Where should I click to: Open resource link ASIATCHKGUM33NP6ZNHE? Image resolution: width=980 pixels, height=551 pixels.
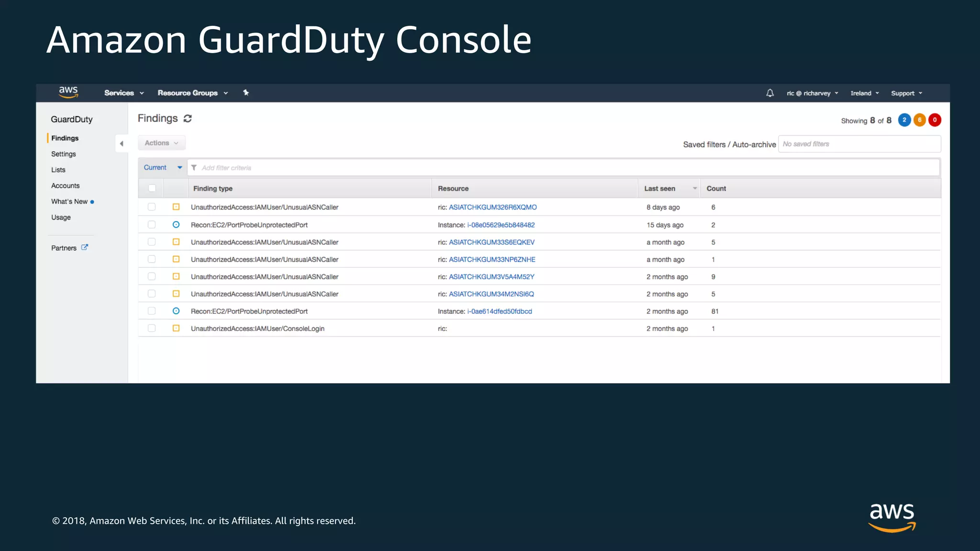pyautogui.click(x=492, y=259)
